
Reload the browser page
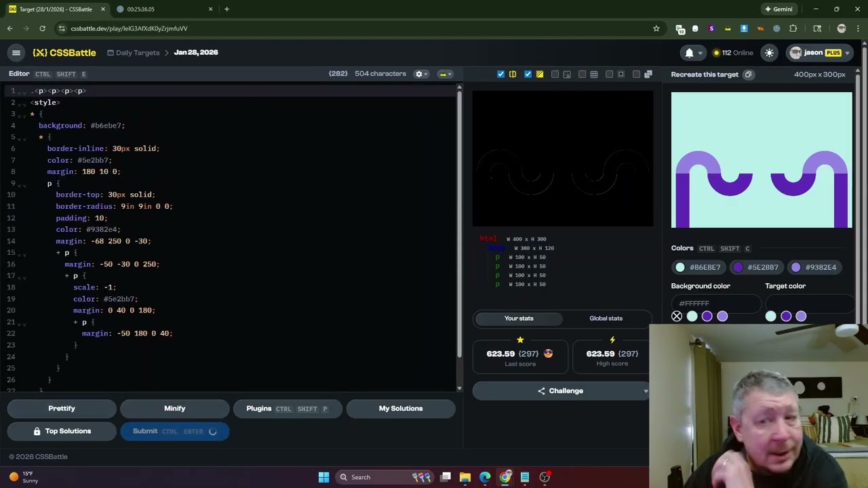(x=42, y=28)
